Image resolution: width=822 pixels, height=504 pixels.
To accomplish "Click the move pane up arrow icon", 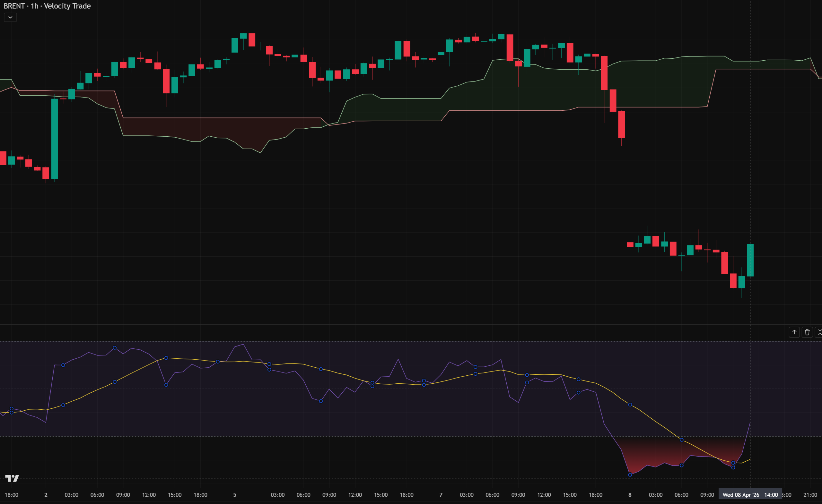I will click(x=794, y=332).
